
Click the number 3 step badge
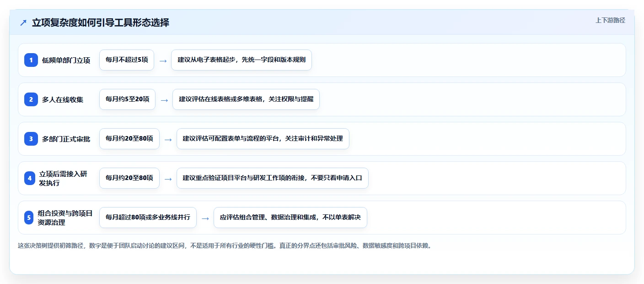(31, 139)
